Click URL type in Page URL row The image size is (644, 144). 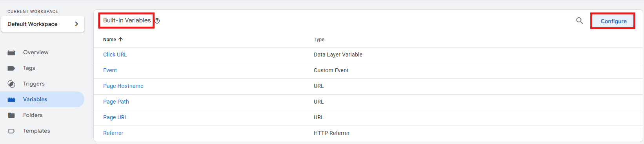coord(318,117)
